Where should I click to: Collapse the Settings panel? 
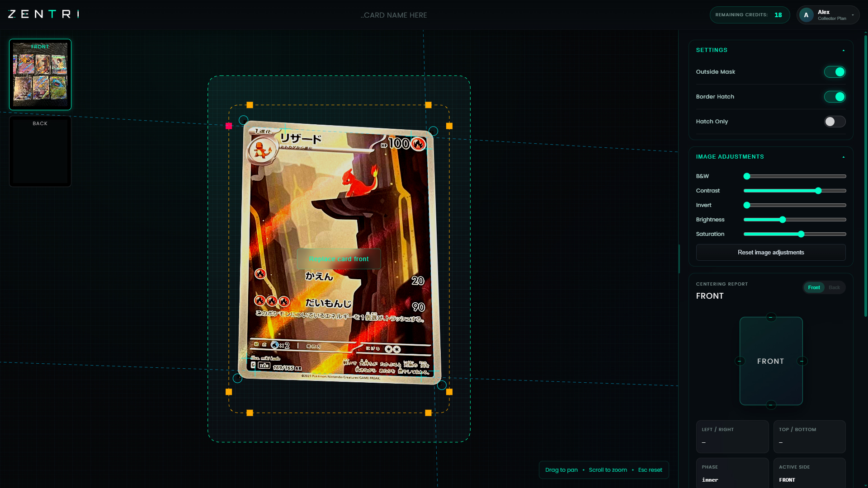844,50
